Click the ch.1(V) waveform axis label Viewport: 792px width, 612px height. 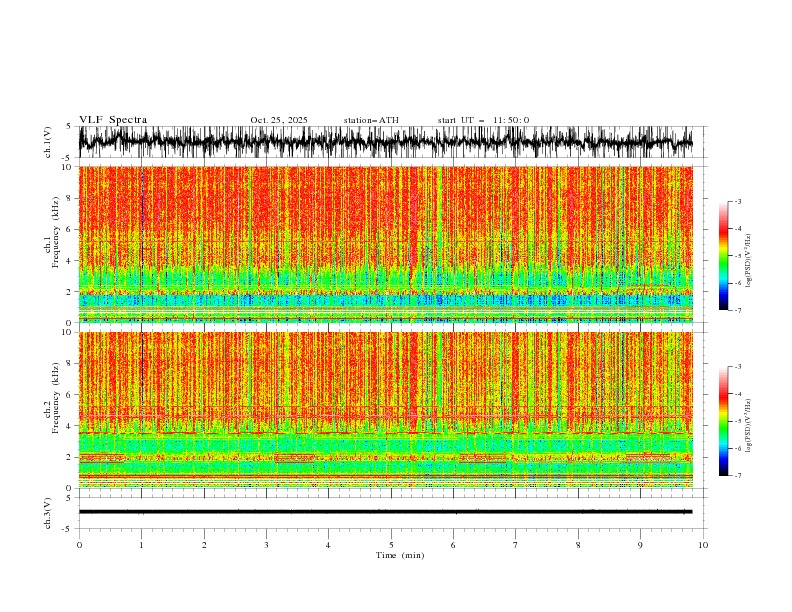point(48,142)
